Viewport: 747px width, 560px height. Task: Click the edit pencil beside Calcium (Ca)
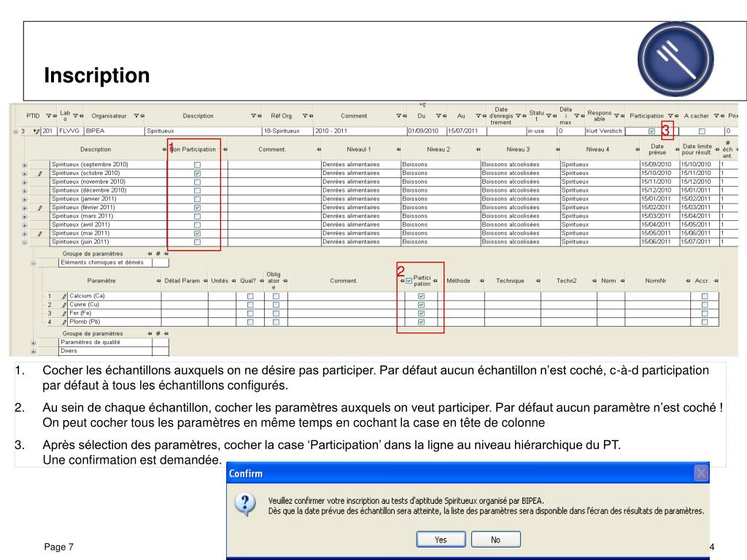pos(64,296)
